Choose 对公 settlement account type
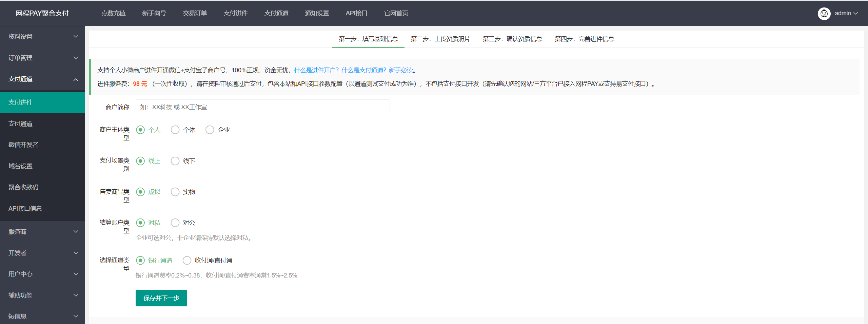The image size is (868, 324). [x=175, y=223]
